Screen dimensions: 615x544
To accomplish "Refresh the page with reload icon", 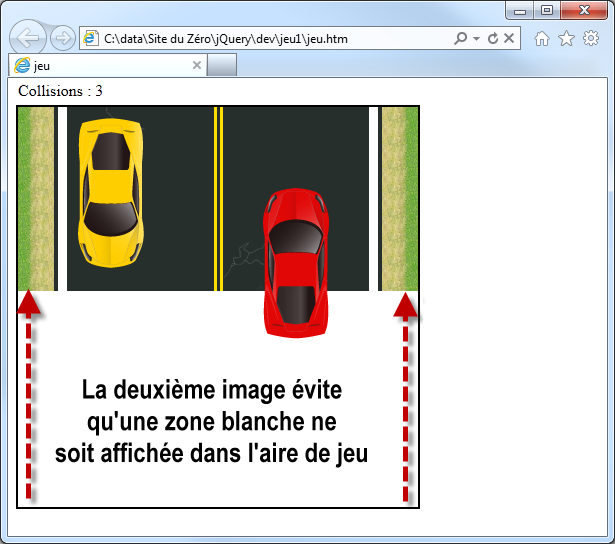I will 493,38.
